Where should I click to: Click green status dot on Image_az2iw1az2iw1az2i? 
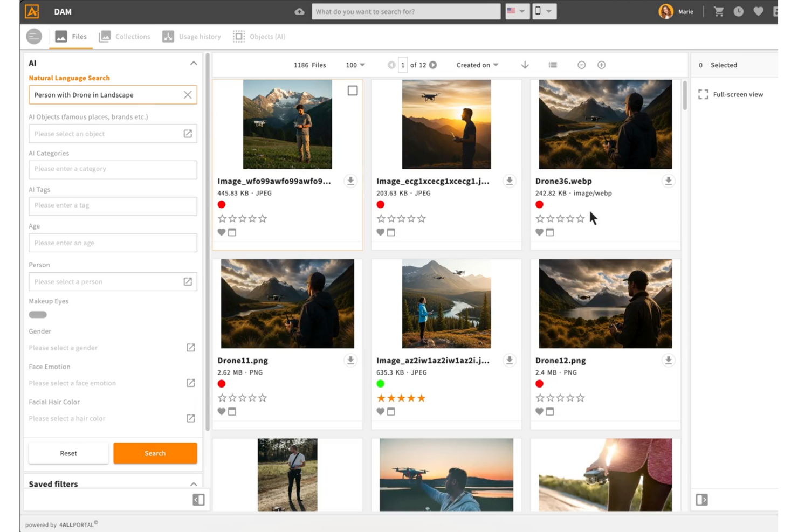[x=381, y=384]
